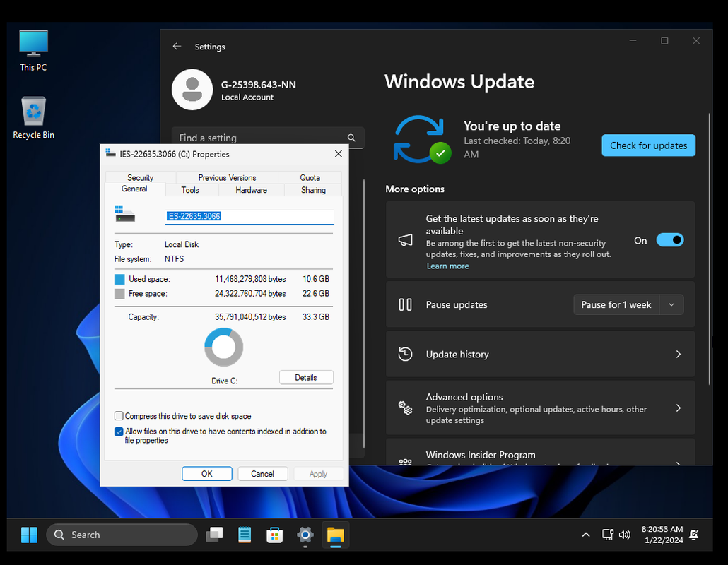Open the taskbar clock showing 8:20:53 AM

click(x=662, y=535)
